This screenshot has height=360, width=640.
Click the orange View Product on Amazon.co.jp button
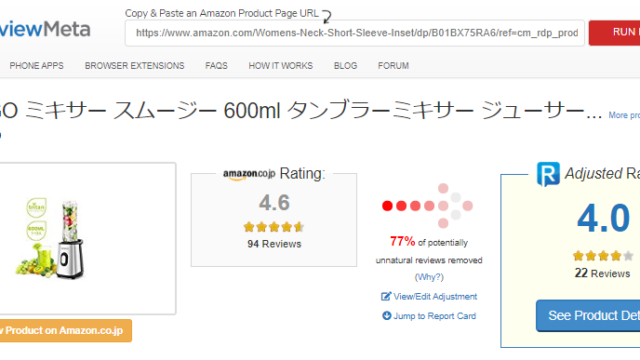pyautogui.click(x=66, y=330)
